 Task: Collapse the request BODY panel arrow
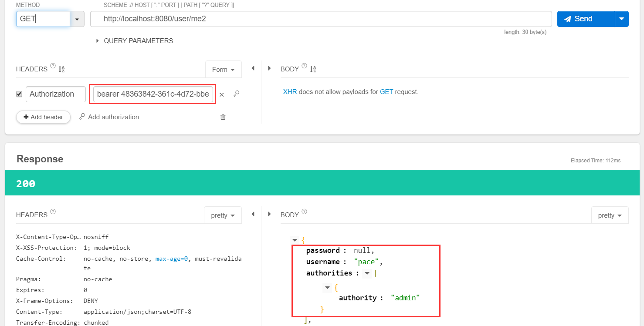[269, 68]
